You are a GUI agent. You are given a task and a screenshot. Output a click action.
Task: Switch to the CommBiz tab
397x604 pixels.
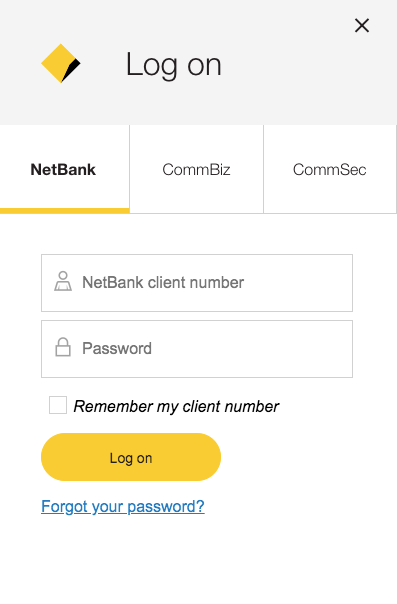196,169
